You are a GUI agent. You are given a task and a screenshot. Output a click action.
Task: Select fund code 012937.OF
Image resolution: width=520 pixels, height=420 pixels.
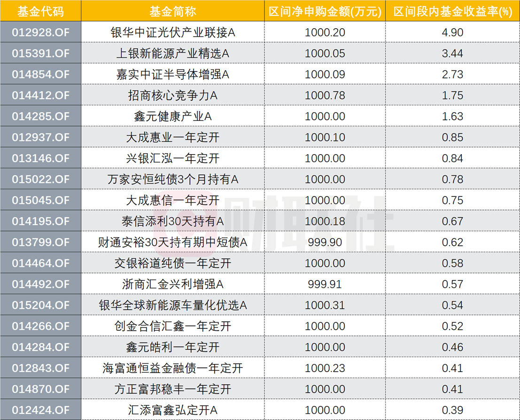click(40, 137)
